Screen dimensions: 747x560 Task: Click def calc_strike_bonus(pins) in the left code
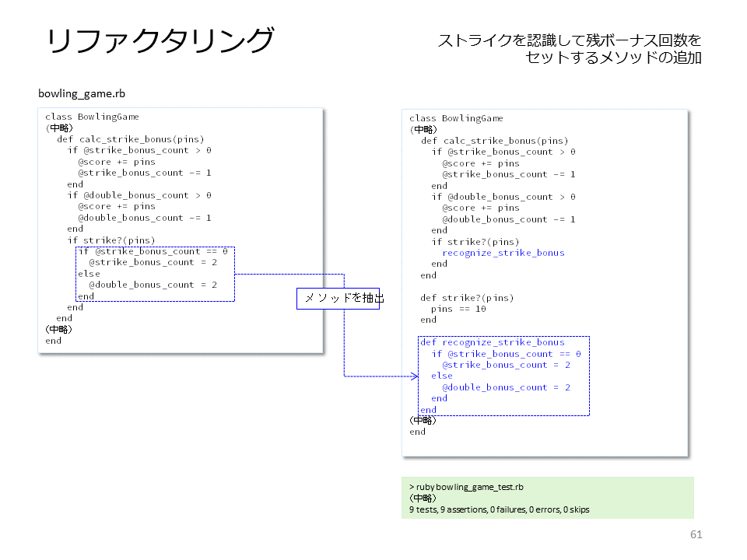131,139
